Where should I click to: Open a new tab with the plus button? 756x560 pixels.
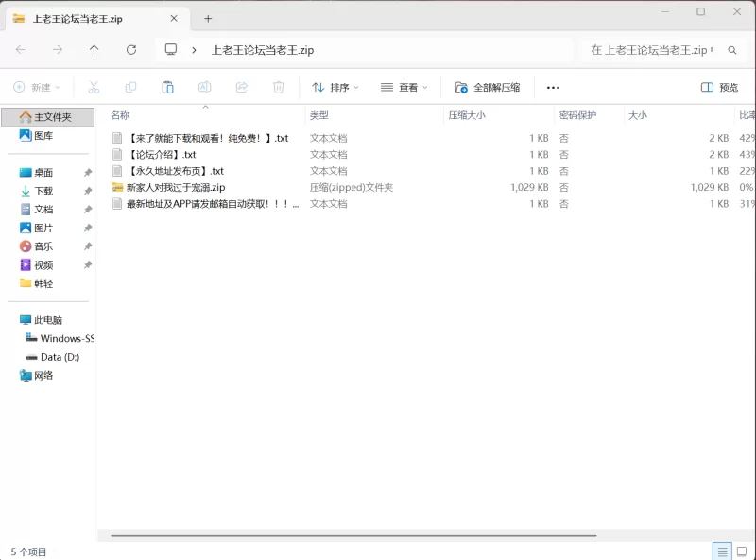tap(208, 18)
